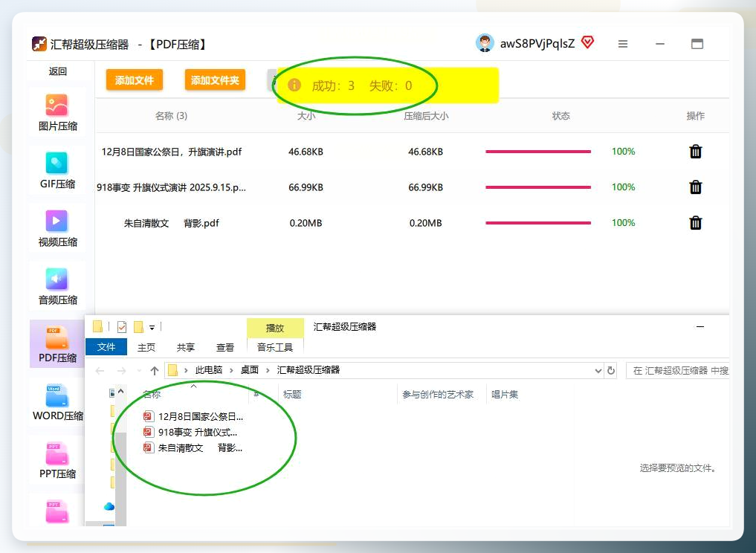Click 桌面 in the address breadcrumb

coord(250,370)
